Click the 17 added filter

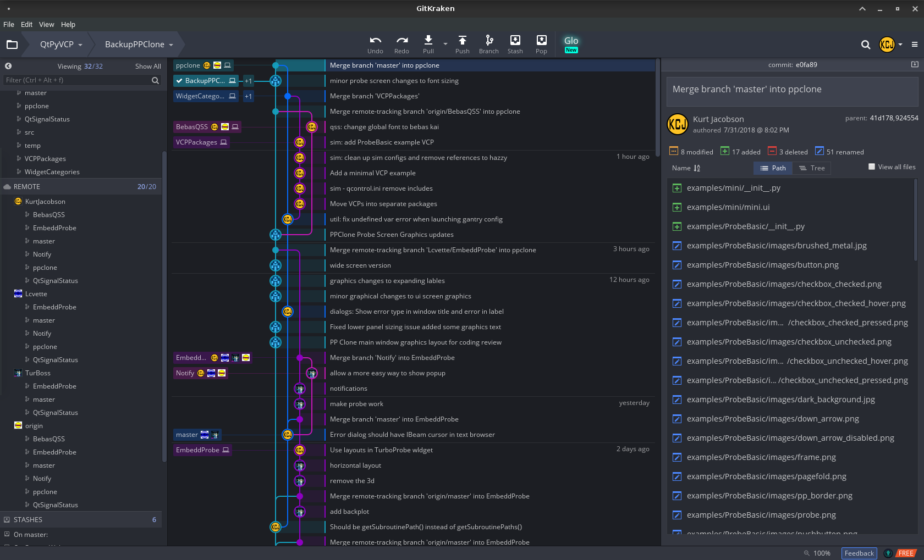coord(741,152)
